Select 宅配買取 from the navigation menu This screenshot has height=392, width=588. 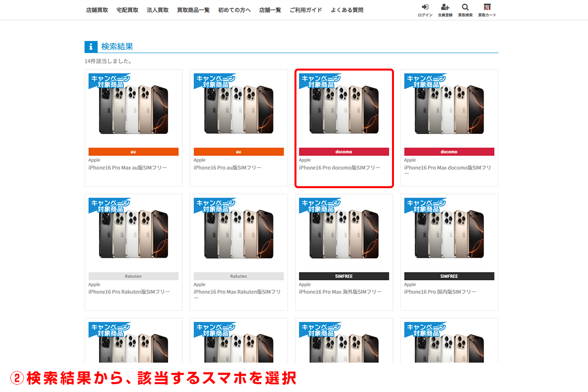(127, 9)
